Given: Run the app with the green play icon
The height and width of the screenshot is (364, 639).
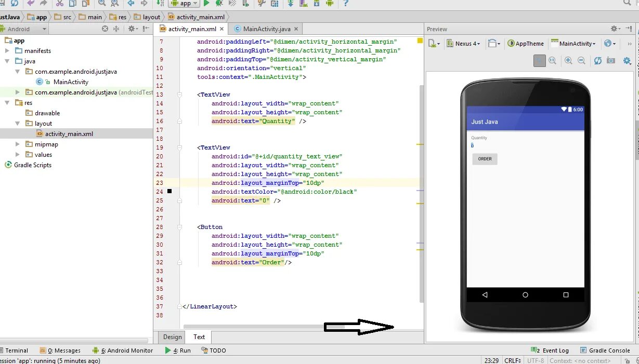Looking at the screenshot, I should pos(206,4).
